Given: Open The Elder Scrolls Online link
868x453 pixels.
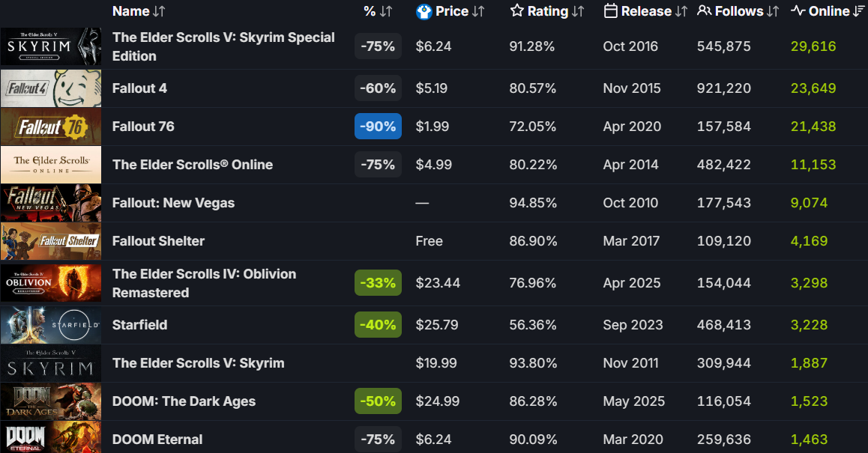Looking at the screenshot, I should [x=193, y=165].
